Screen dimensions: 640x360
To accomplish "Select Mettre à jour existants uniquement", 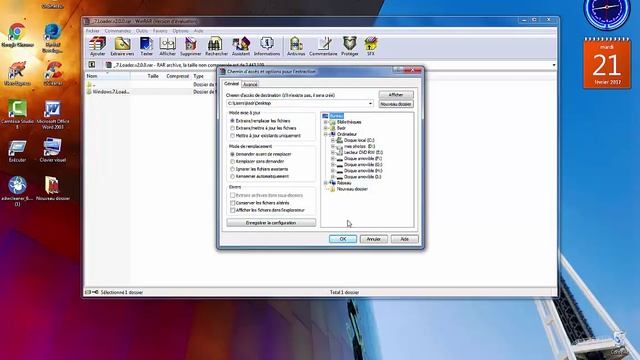I will click(x=232, y=136).
